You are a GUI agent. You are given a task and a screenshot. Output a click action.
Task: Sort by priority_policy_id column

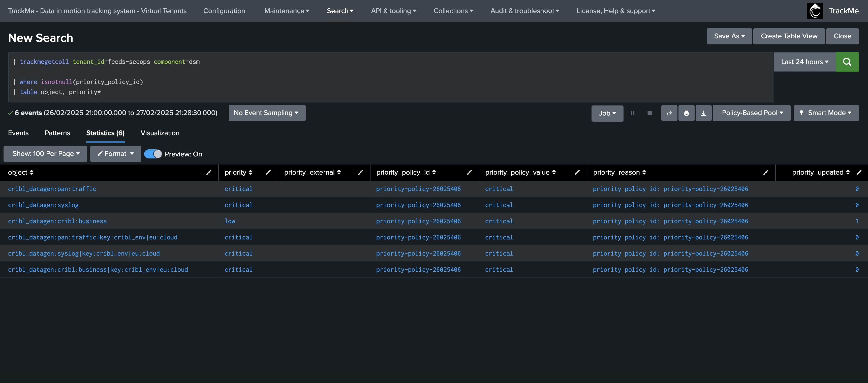(x=406, y=172)
